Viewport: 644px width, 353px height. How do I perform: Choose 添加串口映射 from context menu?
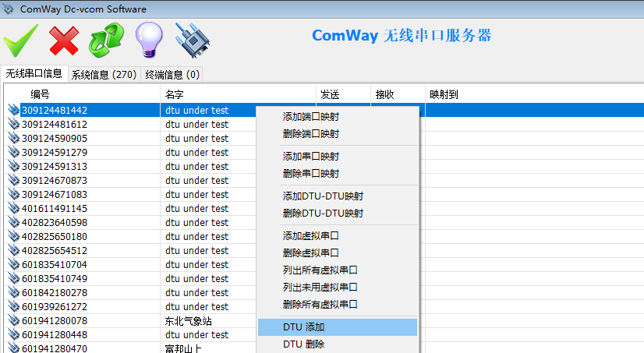click(338, 157)
